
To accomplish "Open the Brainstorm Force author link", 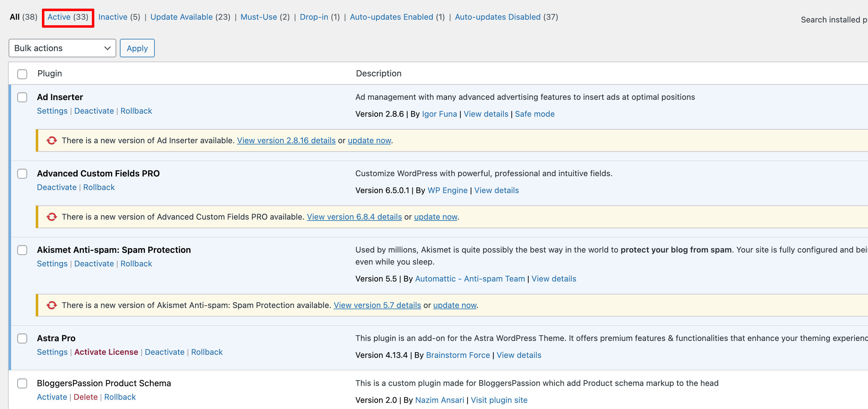I will 458,355.
